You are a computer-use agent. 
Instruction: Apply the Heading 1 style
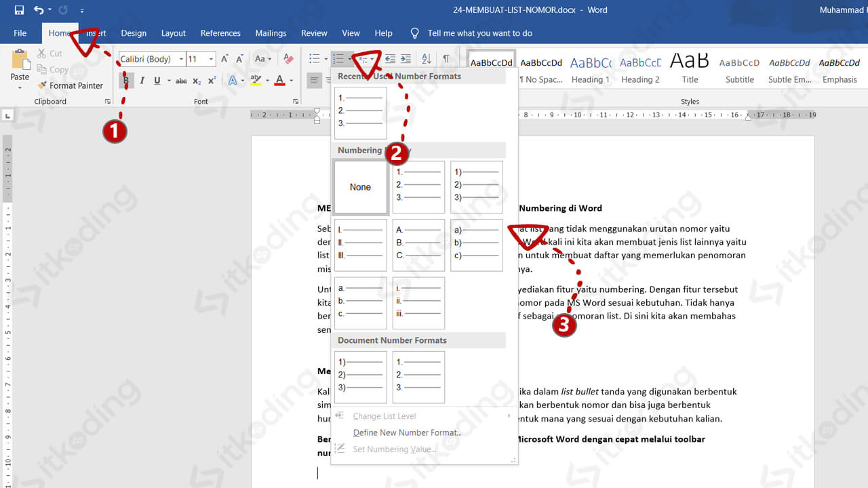(x=591, y=68)
